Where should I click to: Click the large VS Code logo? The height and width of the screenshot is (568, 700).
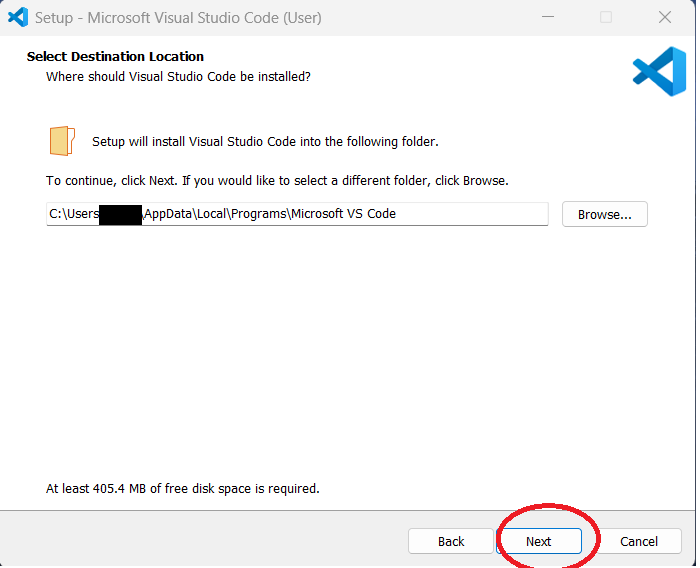pyautogui.click(x=659, y=72)
